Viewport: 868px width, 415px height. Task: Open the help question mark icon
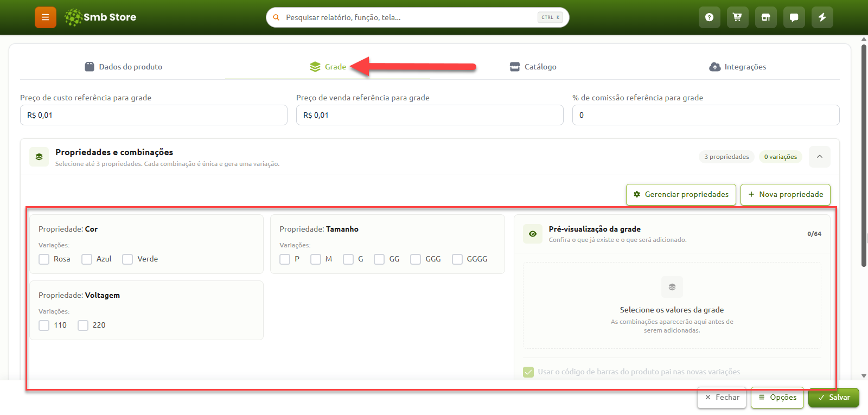click(x=709, y=17)
